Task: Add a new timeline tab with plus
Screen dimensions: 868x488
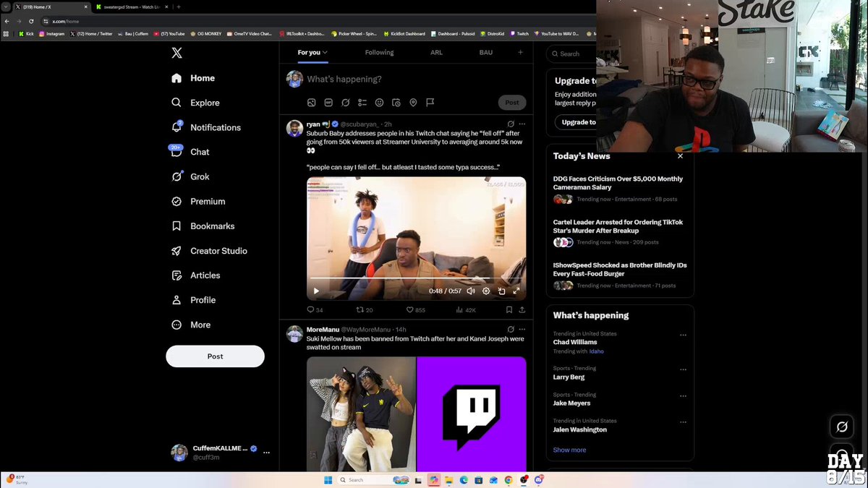Action: (520, 52)
